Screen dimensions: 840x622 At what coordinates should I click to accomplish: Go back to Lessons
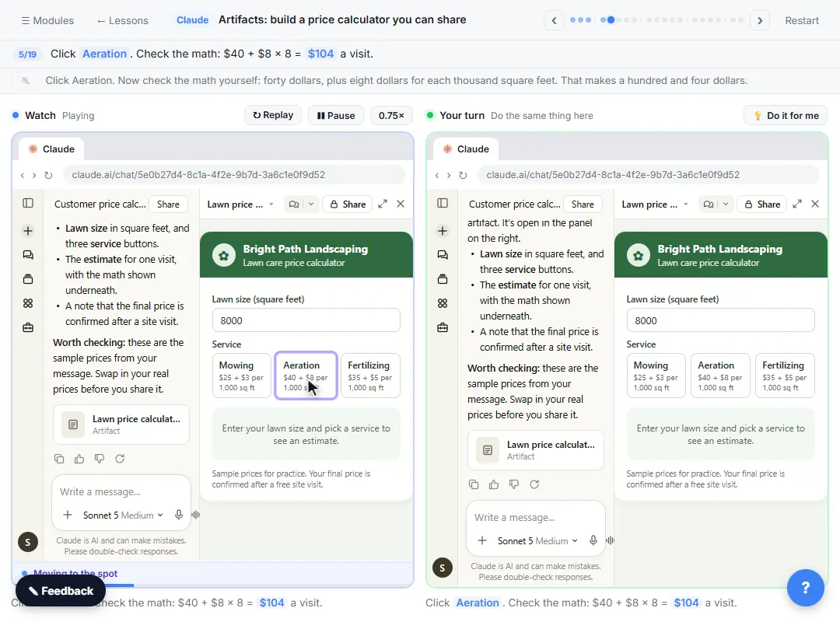click(x=122, y=20)
